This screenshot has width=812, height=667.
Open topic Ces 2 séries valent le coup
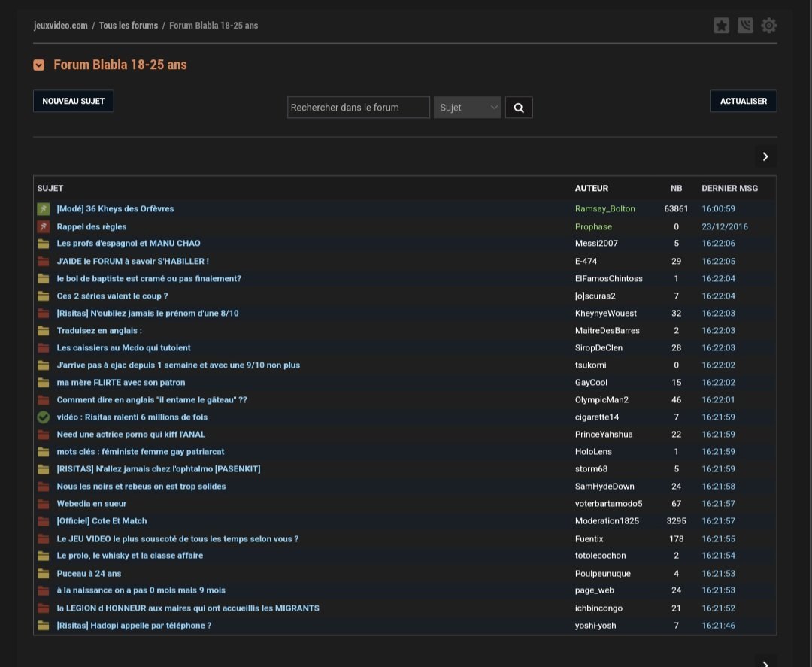click(x=112, y=296)
